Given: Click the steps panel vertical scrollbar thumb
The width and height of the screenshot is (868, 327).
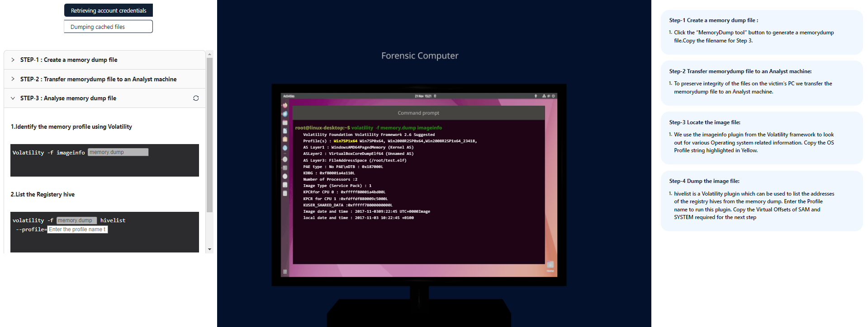Looking at the screenshot, I should tap(209, 135).
